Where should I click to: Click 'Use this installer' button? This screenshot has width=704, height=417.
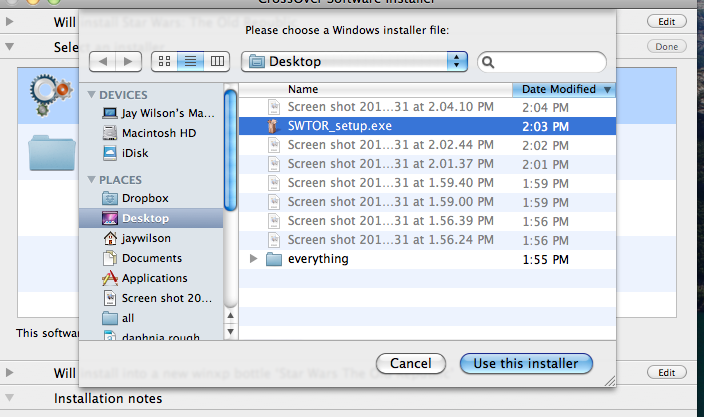pos(526,364)
